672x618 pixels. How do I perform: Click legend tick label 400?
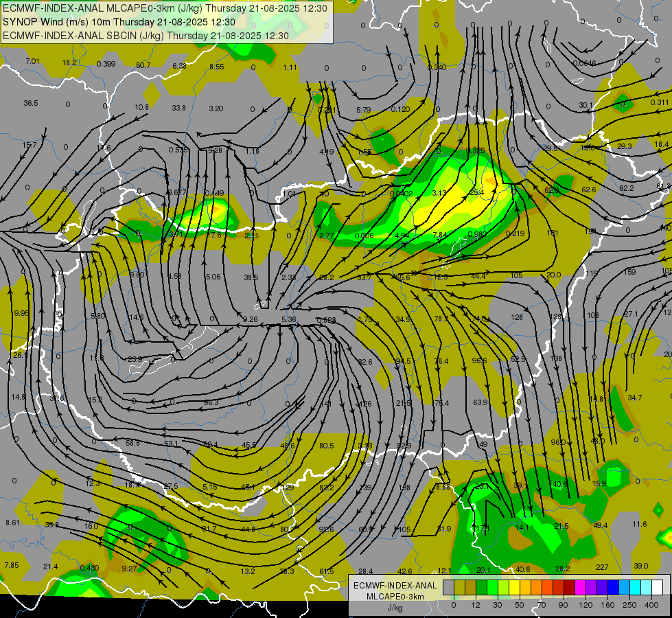(x=651, y=605)
